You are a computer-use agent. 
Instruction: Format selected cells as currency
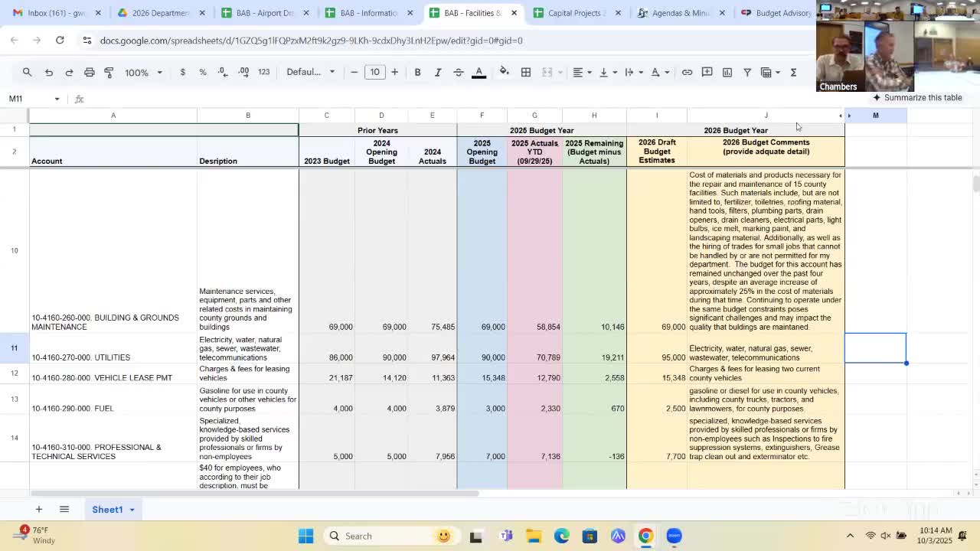click(x=182, y=72)
